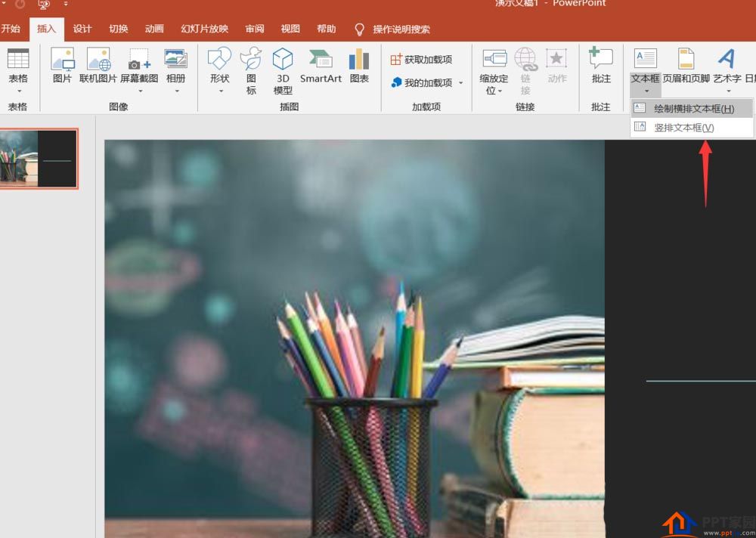Viewport: 756px width, 538px height.
Task: Add a Comment (批注)
Action: coord(601,58)
